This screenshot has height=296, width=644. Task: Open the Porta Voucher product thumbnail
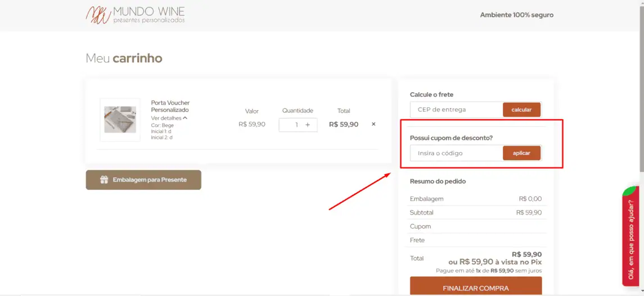(x=120, y=120)
